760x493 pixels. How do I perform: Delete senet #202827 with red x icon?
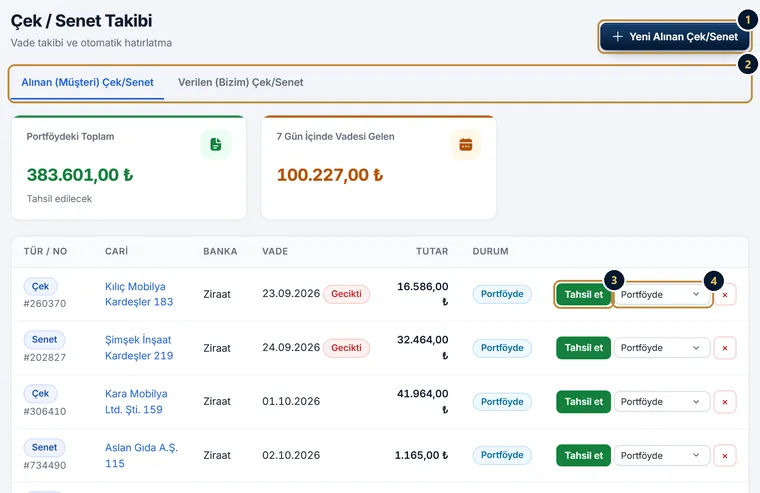click(725, 348)
